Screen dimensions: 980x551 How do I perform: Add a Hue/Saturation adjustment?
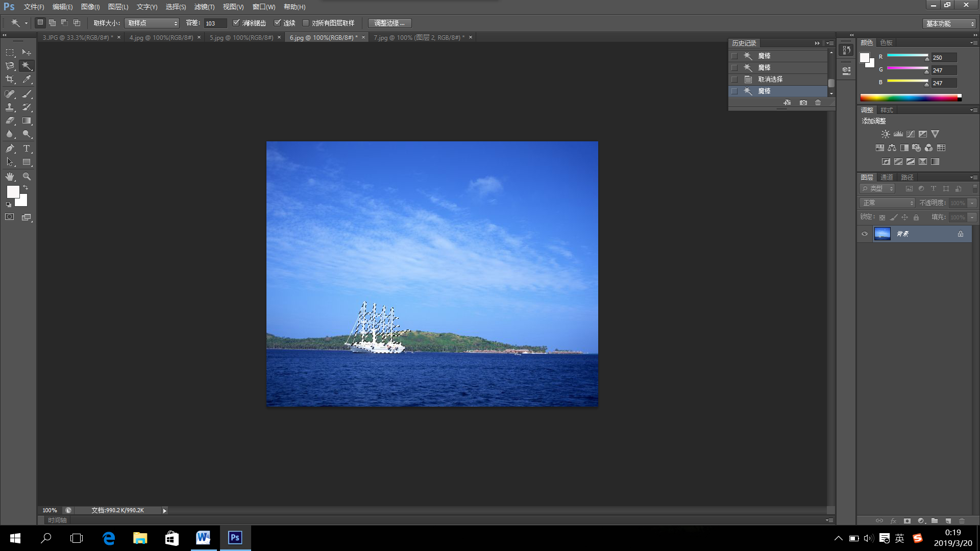pyautogui.click(x=880, y=148)
